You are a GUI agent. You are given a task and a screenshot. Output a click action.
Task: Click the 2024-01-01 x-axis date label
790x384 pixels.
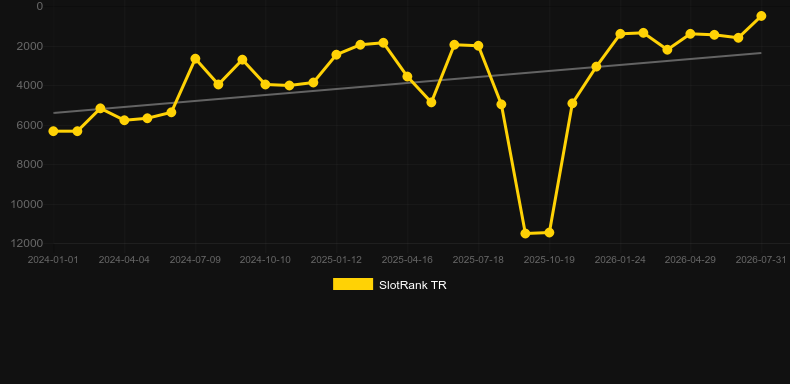pos(53,260)
